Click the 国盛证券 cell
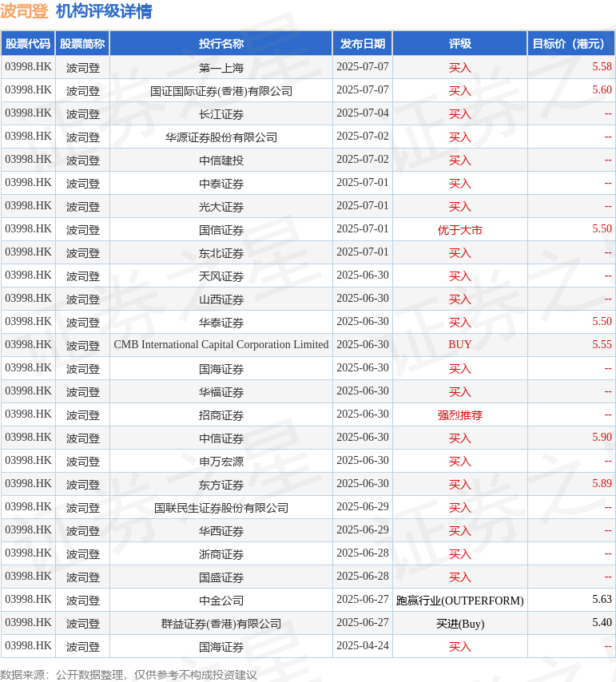 point(221,577)
